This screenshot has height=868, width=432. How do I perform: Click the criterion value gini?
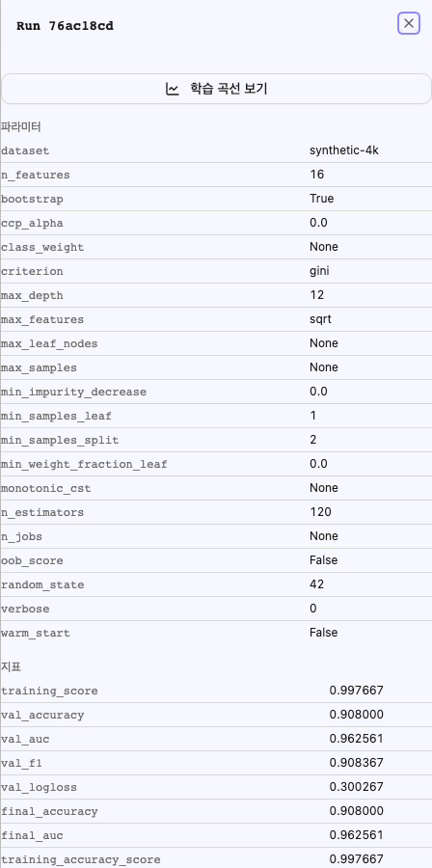click(320, 271)
